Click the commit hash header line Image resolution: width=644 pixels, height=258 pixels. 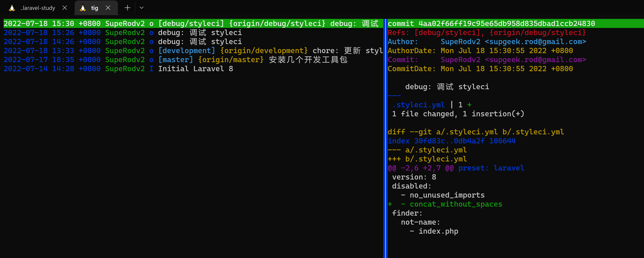(x=491, y=24)
